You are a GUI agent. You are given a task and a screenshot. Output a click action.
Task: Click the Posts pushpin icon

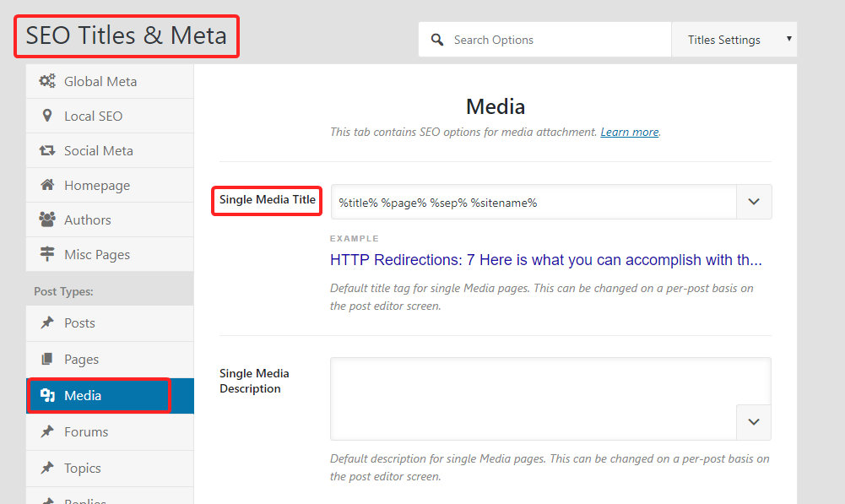(47, 323)
